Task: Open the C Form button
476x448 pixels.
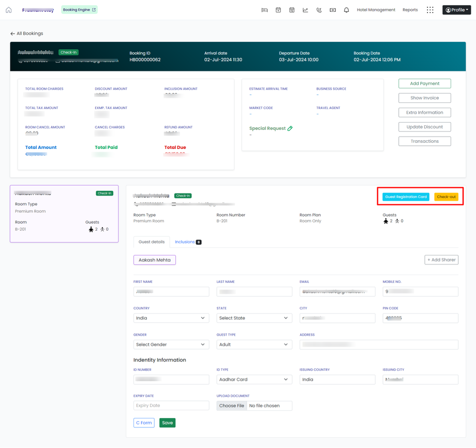Action: click(x=144, y=423)
